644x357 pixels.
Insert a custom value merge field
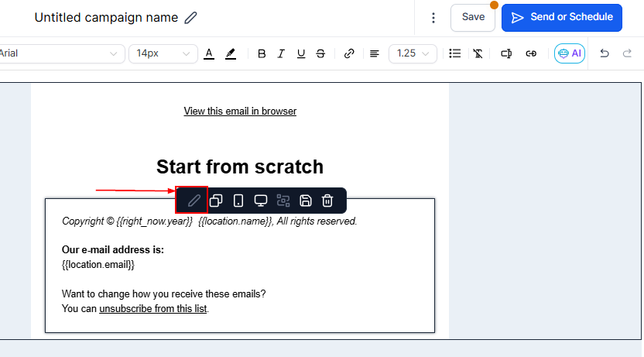pyautogui.click(x=506, y=53)
